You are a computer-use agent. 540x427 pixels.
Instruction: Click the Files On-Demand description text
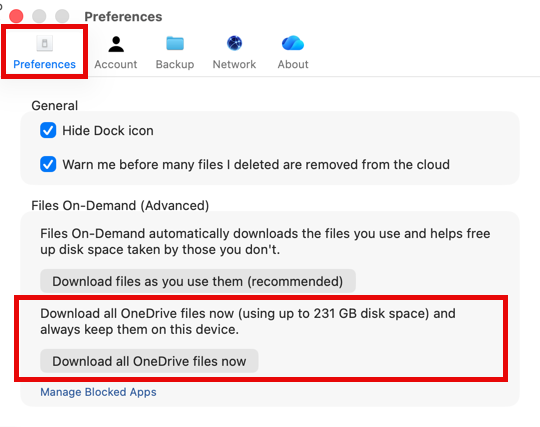pyautogui.click(x=265, y=241)
